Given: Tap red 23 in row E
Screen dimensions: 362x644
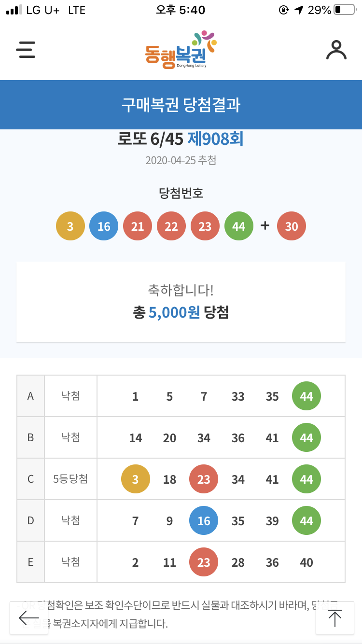Looking at the screenshot, I should (204, 562).
